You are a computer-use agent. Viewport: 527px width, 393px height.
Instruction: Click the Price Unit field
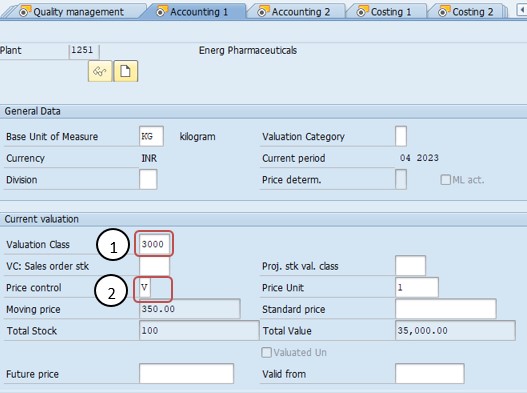(x=417, y=287)
